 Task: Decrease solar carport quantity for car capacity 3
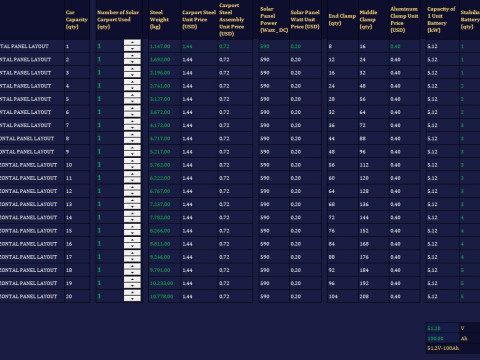(x=132, y=75)
